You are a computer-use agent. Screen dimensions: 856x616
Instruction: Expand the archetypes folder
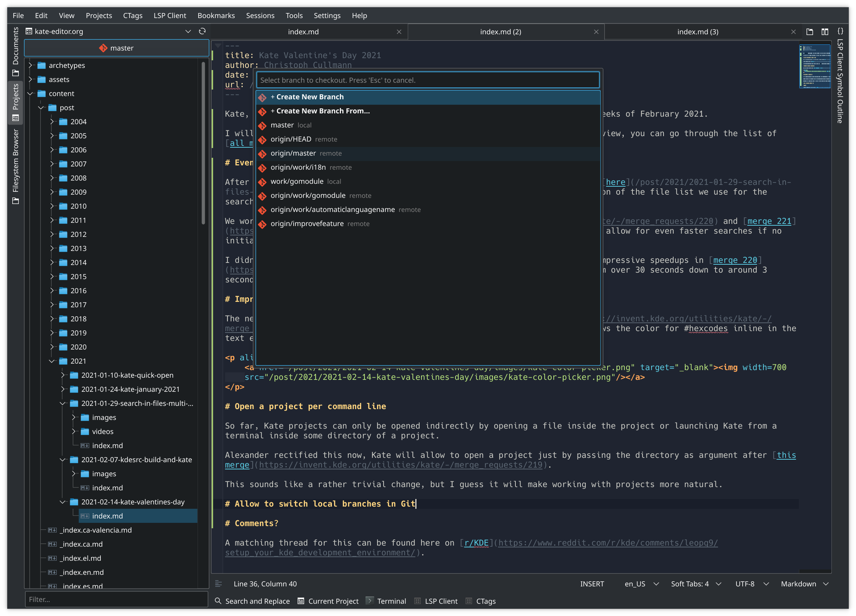coord(31,65)
